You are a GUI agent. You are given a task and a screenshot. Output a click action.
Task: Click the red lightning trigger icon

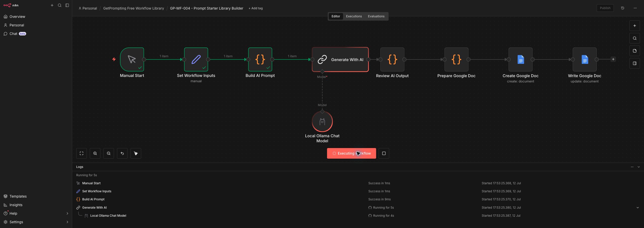[x=114, y=59]
